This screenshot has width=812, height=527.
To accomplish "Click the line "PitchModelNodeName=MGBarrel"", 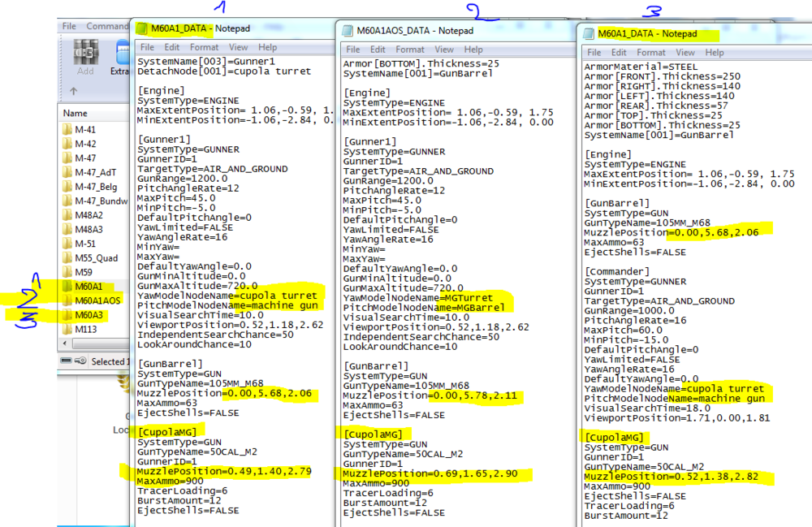I will (424, 308).
